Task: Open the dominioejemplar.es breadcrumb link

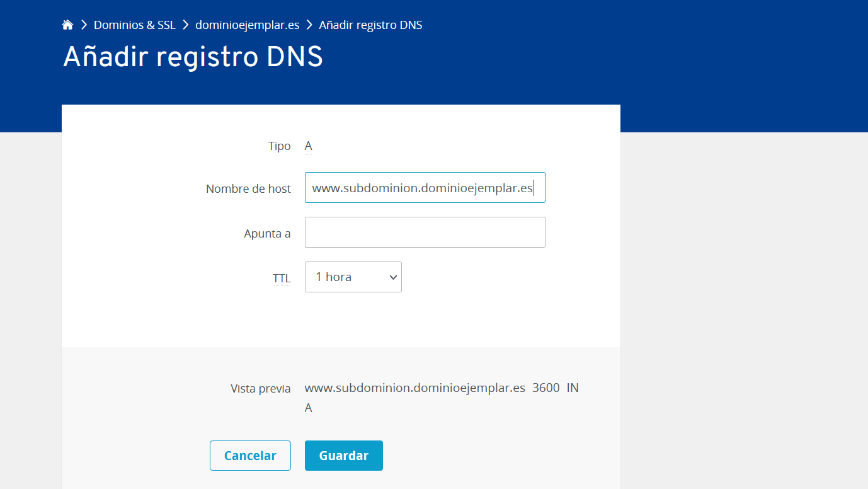Action: [248, 25]
